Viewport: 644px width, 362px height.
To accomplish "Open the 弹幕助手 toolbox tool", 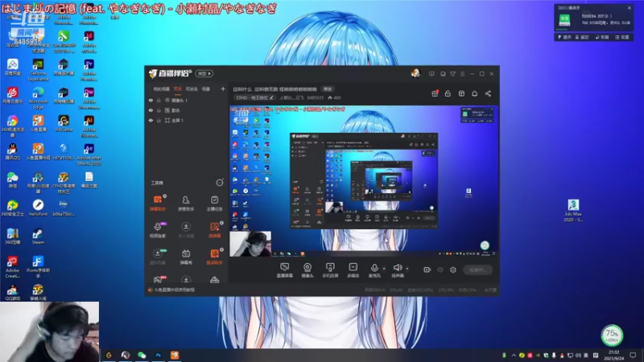I will point(157,204).
